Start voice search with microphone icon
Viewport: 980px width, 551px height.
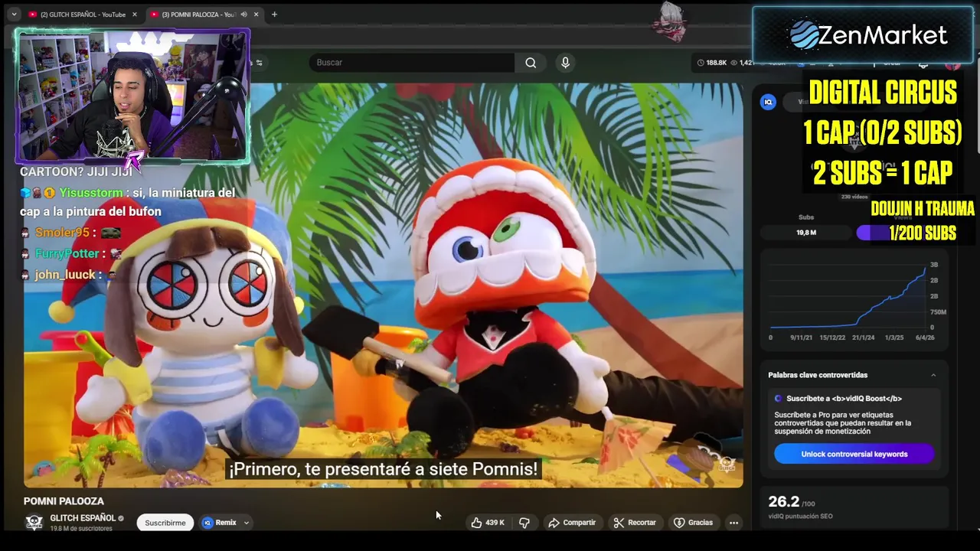(565, 63)
